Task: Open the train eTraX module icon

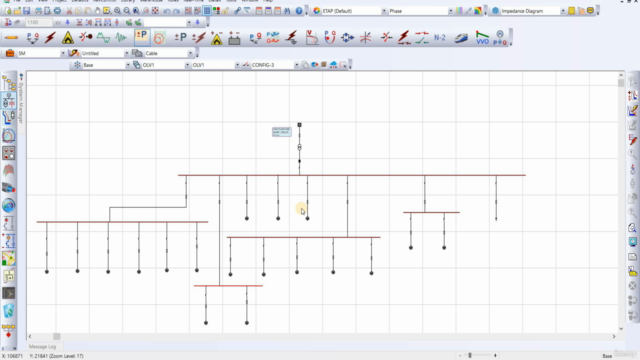Action: pyautogui.click(x=461, y=38)
